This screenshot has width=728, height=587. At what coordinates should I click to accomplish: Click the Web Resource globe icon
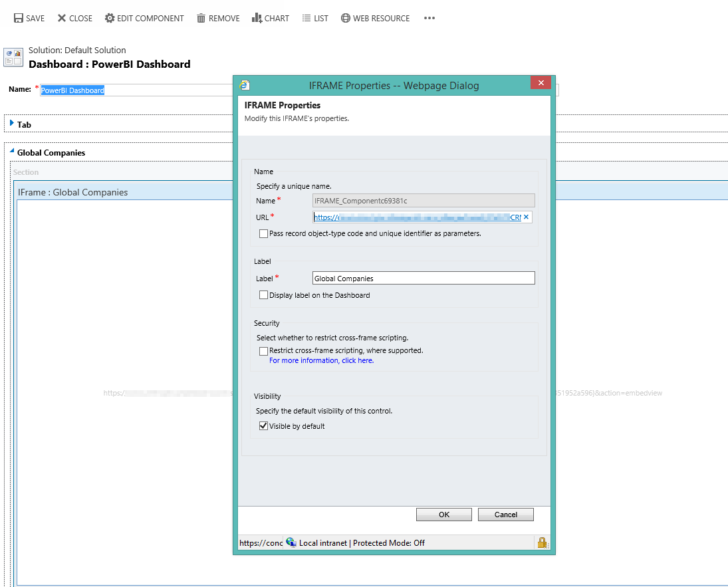coord(346,19)
